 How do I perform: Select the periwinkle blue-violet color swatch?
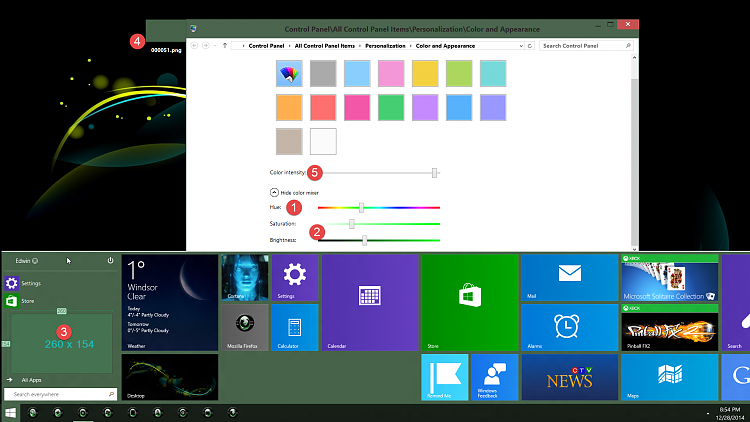pyautogui.click(x=493, y=107)
